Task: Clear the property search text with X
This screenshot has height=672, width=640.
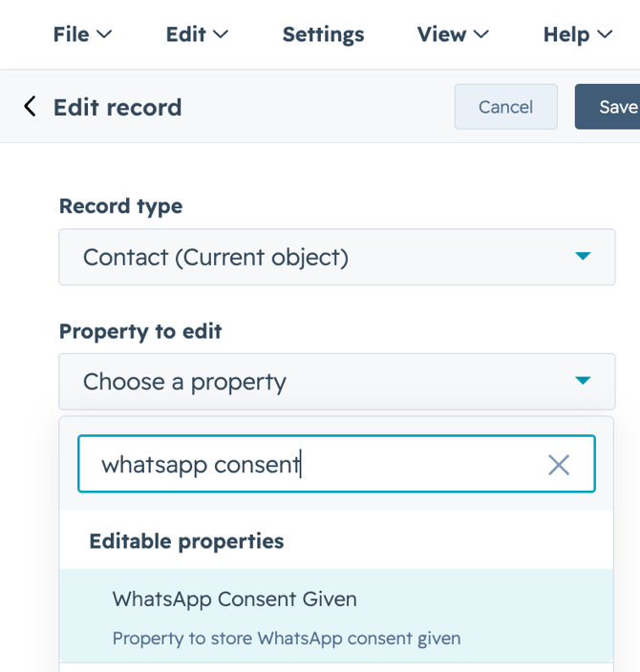Action: click(559, 465)
